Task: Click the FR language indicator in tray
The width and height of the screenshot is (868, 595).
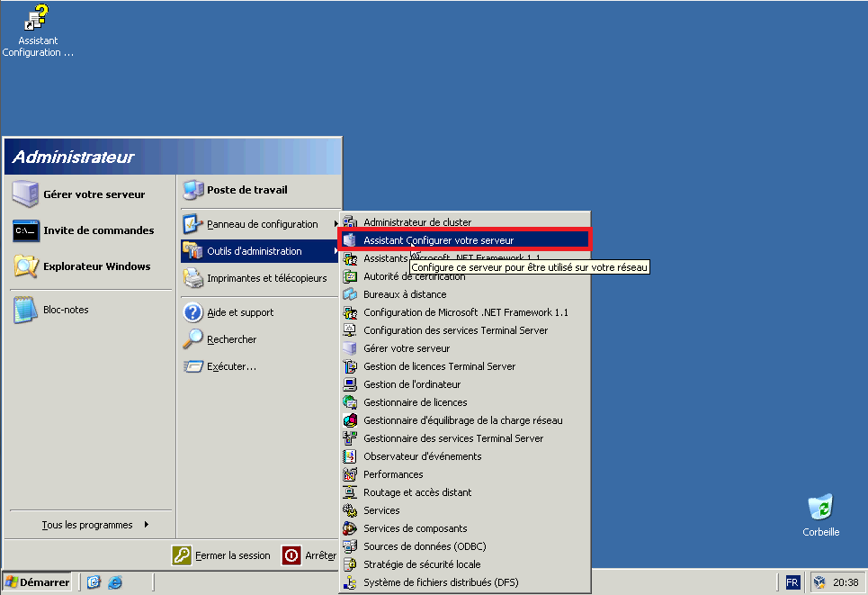Action: tap(792, 582)
